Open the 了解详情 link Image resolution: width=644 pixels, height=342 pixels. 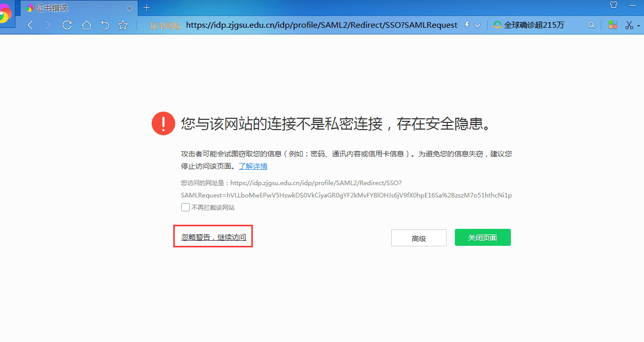(253, 166)
